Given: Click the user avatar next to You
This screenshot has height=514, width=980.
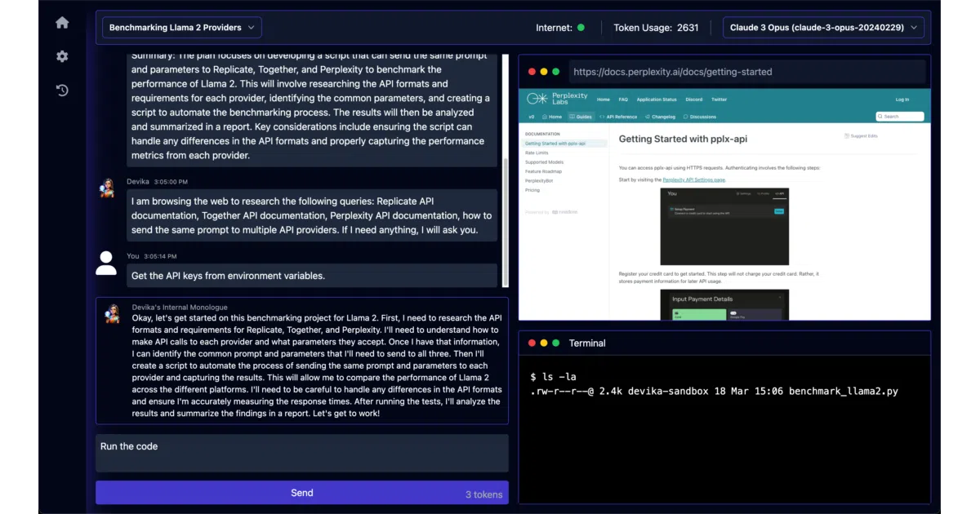Looking at the screenshot, I should point(106,263).
